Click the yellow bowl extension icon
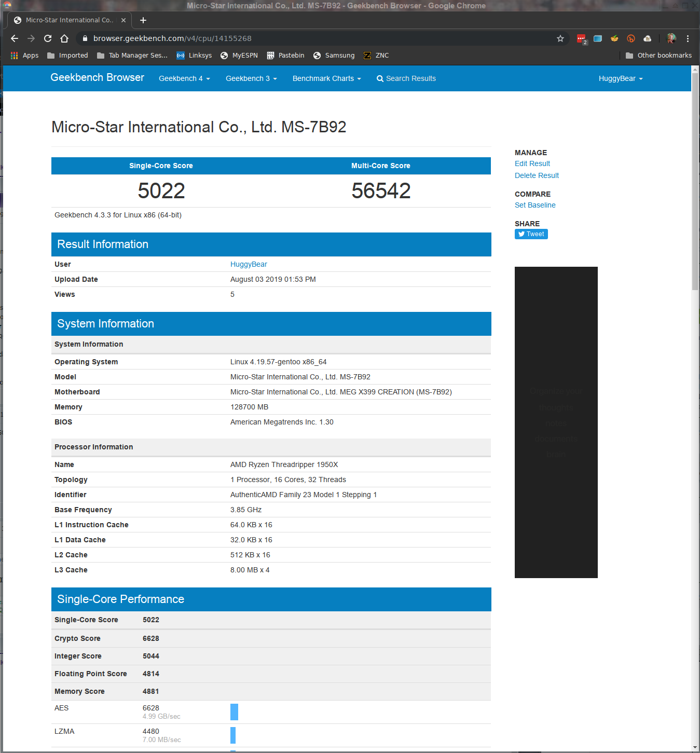 (614, 38)
